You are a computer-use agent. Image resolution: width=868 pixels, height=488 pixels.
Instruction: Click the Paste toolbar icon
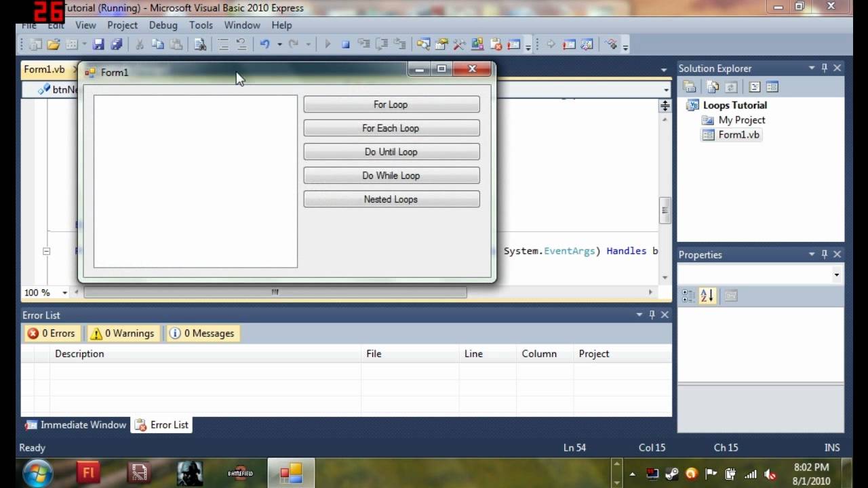pyautogui.click(x=176, y=44)
